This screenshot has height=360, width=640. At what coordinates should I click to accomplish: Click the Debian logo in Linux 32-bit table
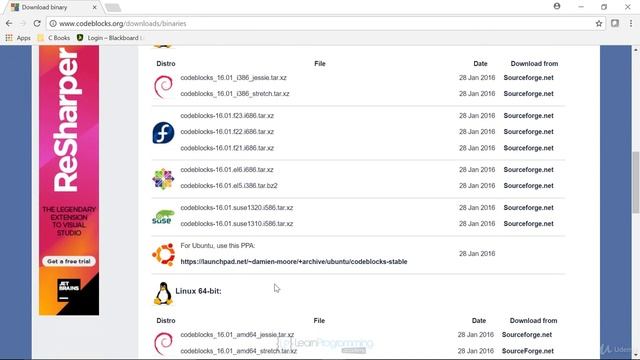coord(163,87)
